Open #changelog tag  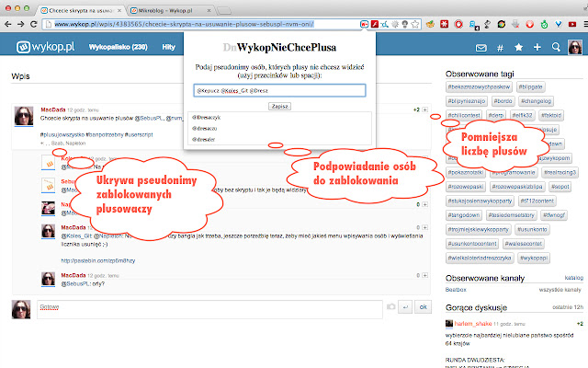coord(537,101)
